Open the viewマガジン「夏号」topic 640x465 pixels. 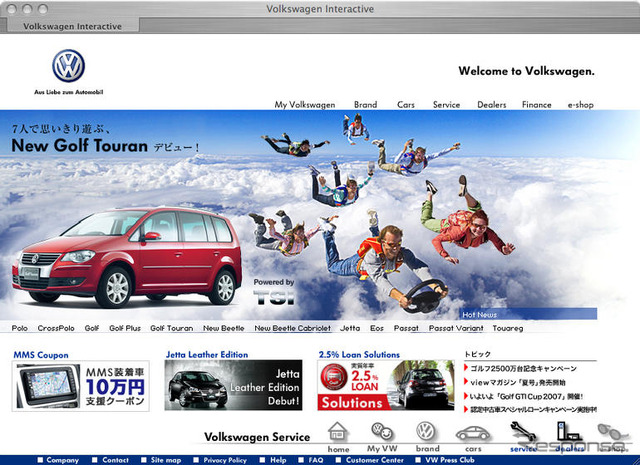[518, 382]
